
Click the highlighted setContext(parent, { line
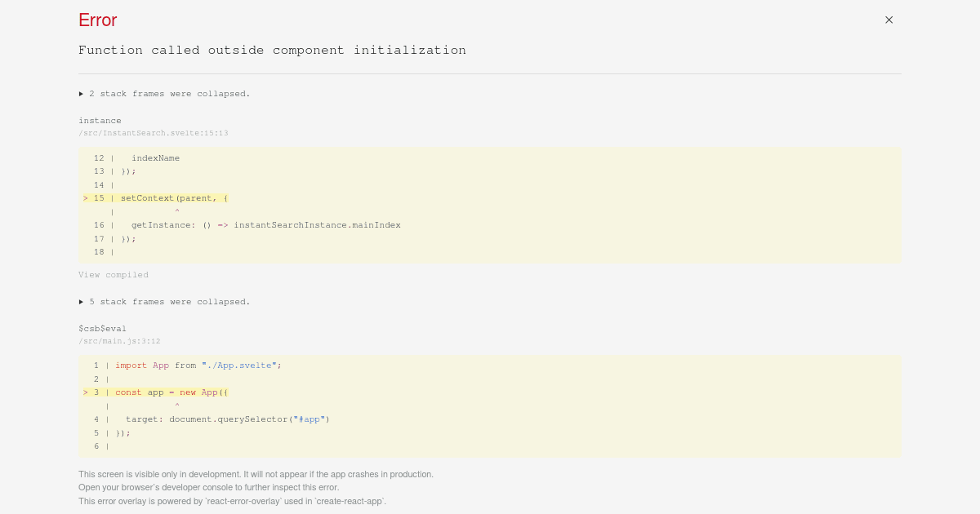[155, 198]
